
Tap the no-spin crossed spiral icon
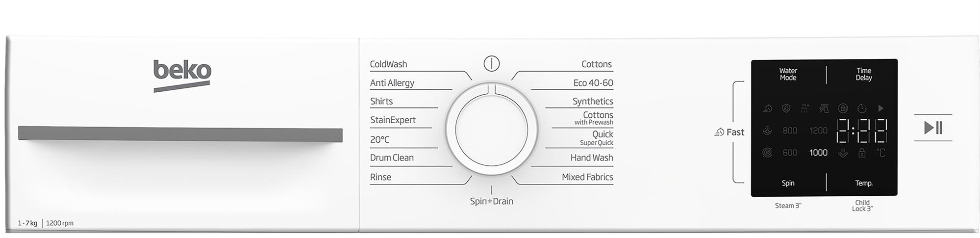point(767,153)
